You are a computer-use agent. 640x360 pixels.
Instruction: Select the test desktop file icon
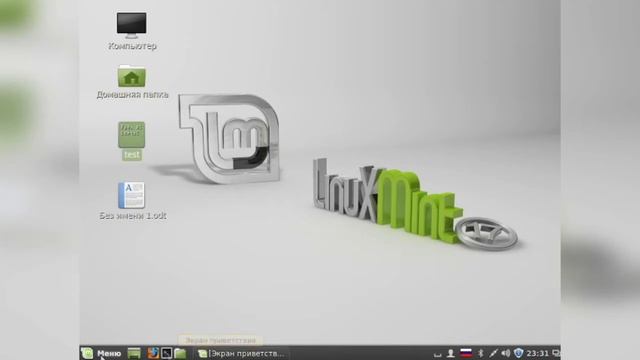(131, 135)
